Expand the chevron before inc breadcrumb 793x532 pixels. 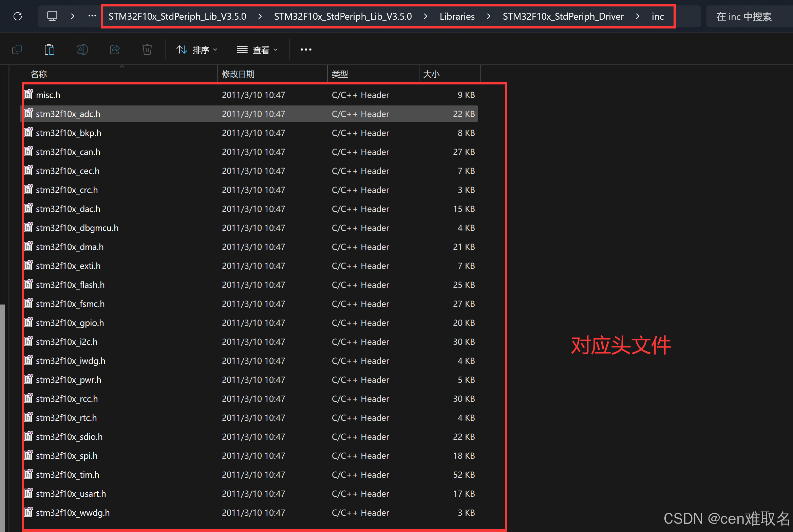click(638, 16)
